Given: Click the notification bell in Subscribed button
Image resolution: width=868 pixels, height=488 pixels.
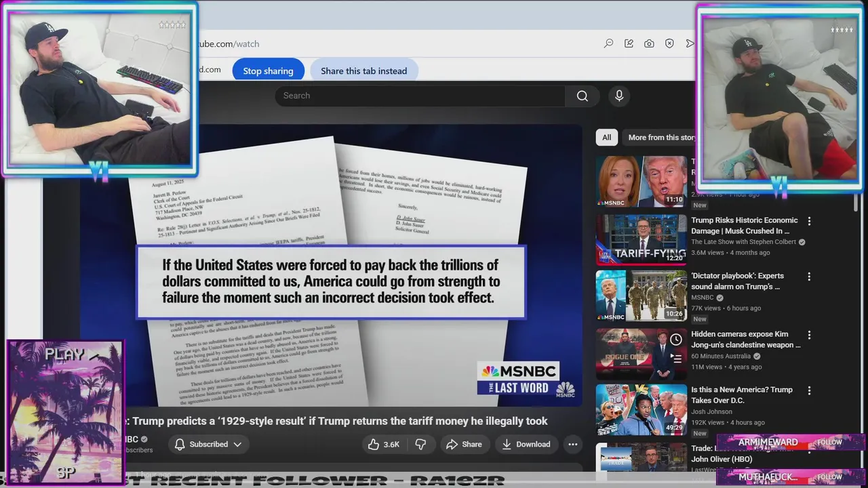Looking at the screenshot, I should [x=180, y=445].
